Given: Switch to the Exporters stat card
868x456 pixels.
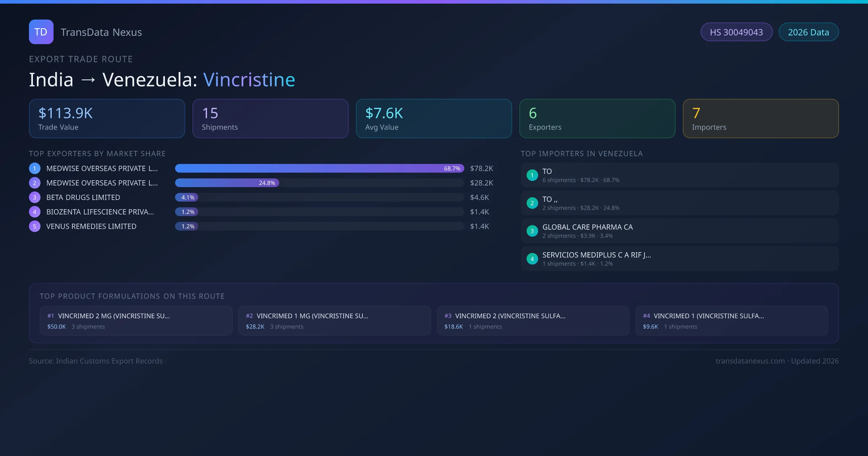Looking at the screenshot, I should point(597,118).
